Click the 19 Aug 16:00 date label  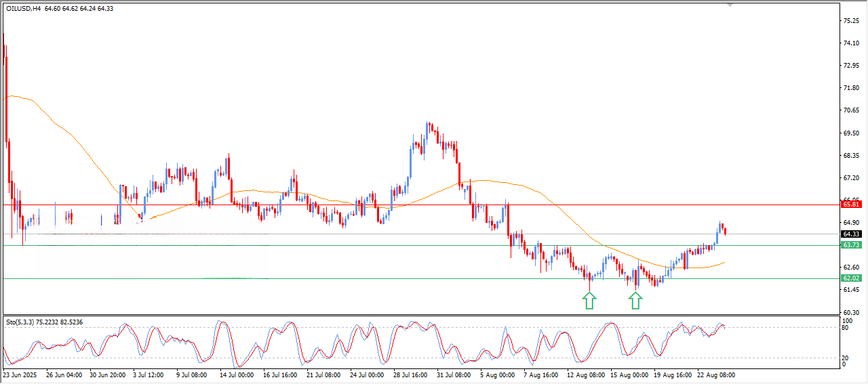[671, 375]
